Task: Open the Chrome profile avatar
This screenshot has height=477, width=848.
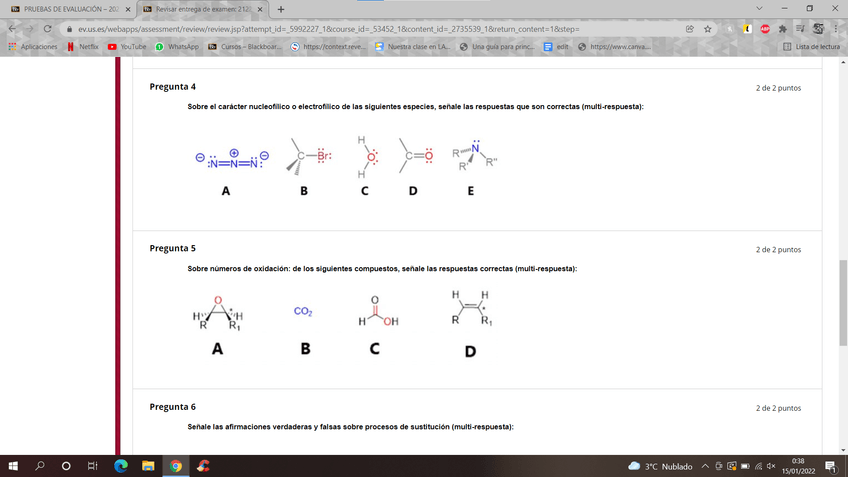Action: (818, 29)
